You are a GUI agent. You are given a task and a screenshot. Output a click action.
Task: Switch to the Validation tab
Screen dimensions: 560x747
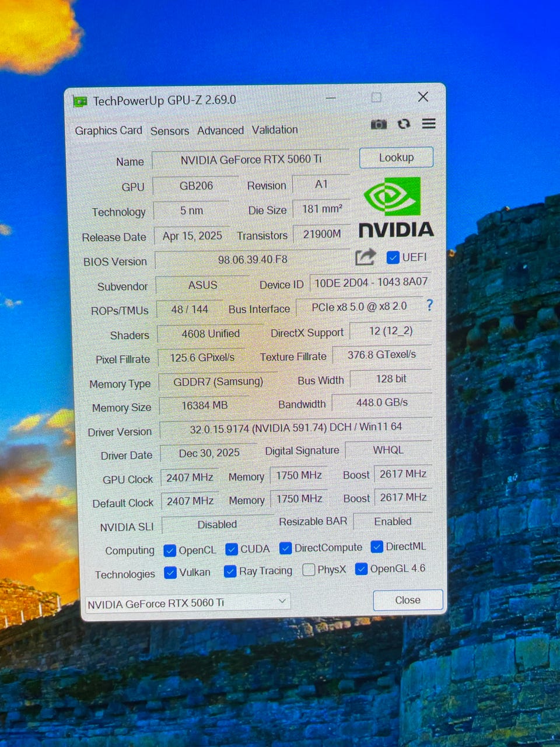pos(275,130)
